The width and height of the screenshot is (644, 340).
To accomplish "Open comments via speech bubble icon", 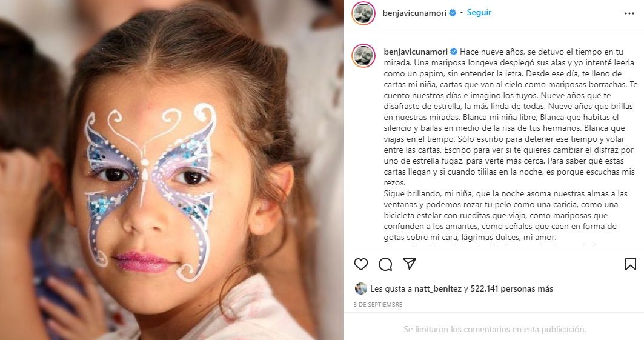I will (x=385, y=264).
